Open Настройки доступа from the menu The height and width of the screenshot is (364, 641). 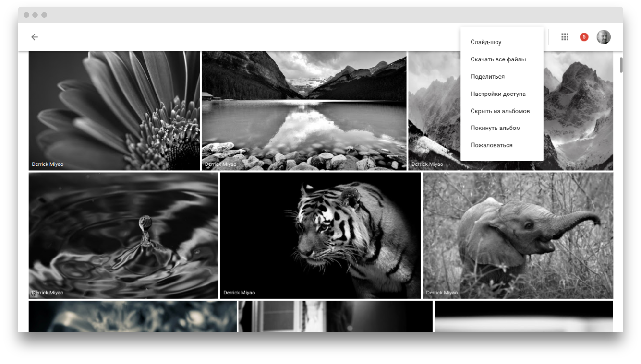pyautogui.click(x=498, y=94)
